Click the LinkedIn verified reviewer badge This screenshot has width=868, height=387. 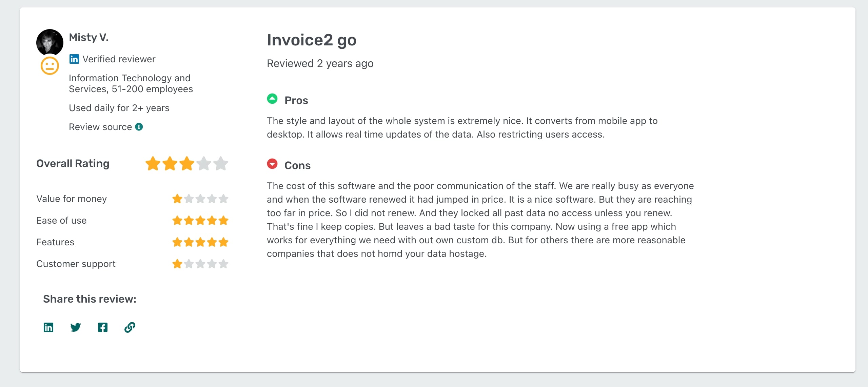pyautogui.click(x=74, y=59)
